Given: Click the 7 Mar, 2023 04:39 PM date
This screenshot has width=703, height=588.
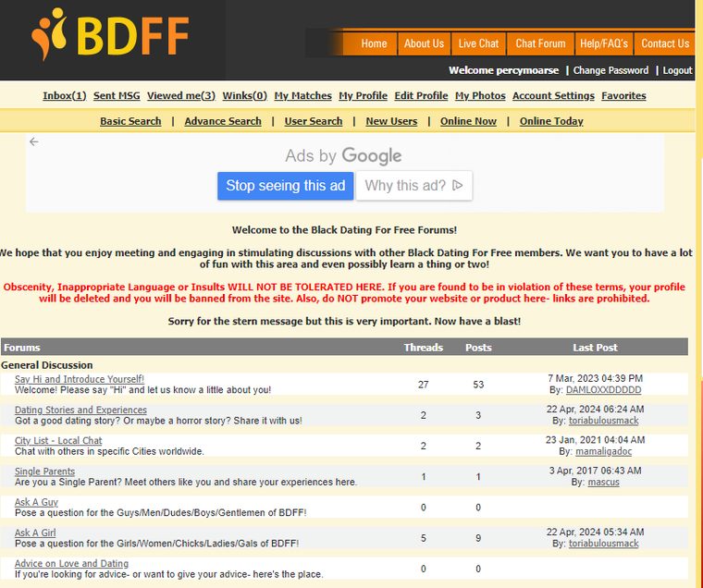Looking at the screenshot, I should point(596,379).
